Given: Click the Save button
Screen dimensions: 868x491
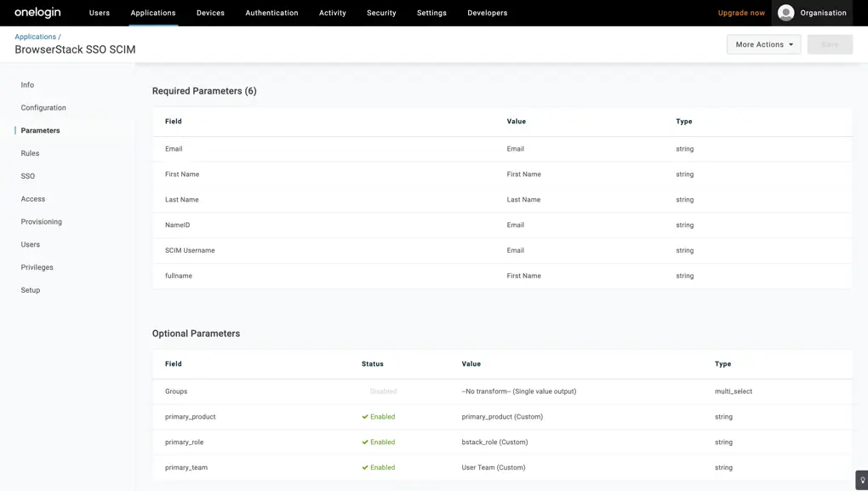Looking at the screenshot, I should coord(830,44).
